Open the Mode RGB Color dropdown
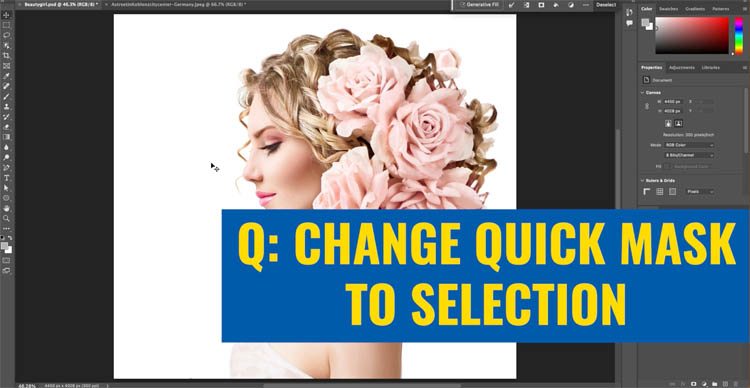The width and height of the screenshot is (750, 388). coord(689,145)
